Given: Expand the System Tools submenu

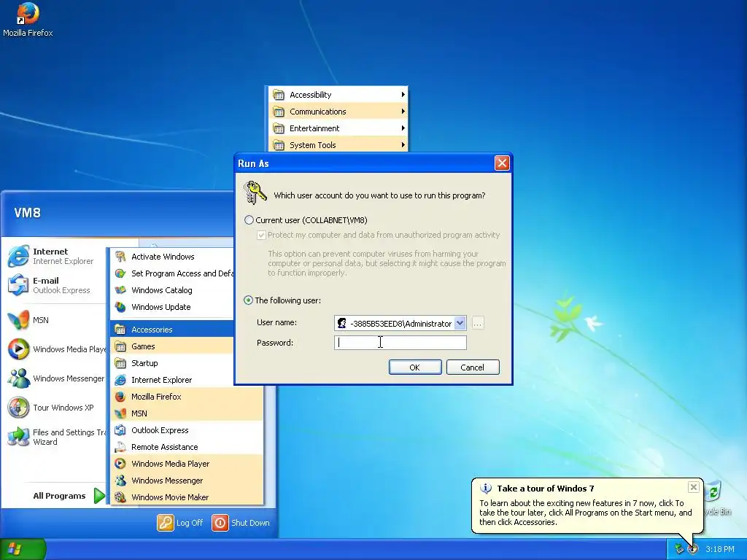Looking at the screenshot, I should coord(337,145).
